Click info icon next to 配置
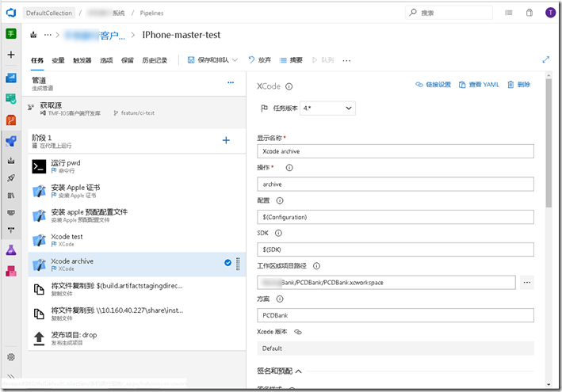The image size is (562, 392). [280, 200]
